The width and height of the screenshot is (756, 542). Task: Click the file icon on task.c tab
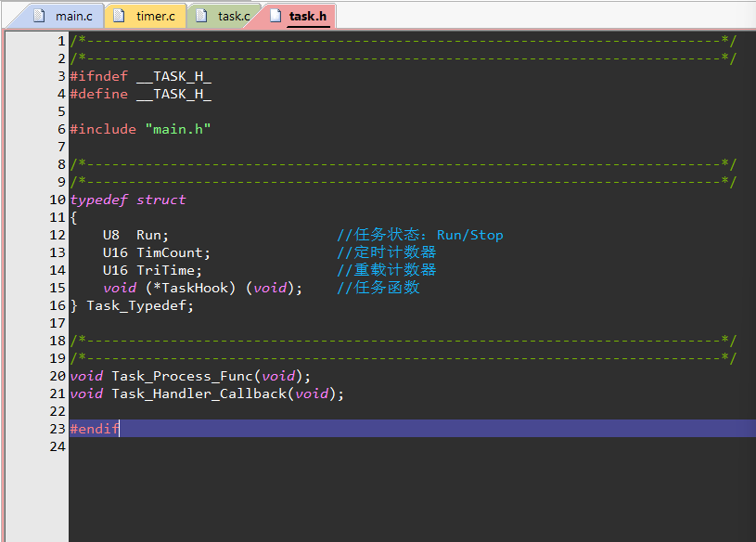click(x=201, y=16)
